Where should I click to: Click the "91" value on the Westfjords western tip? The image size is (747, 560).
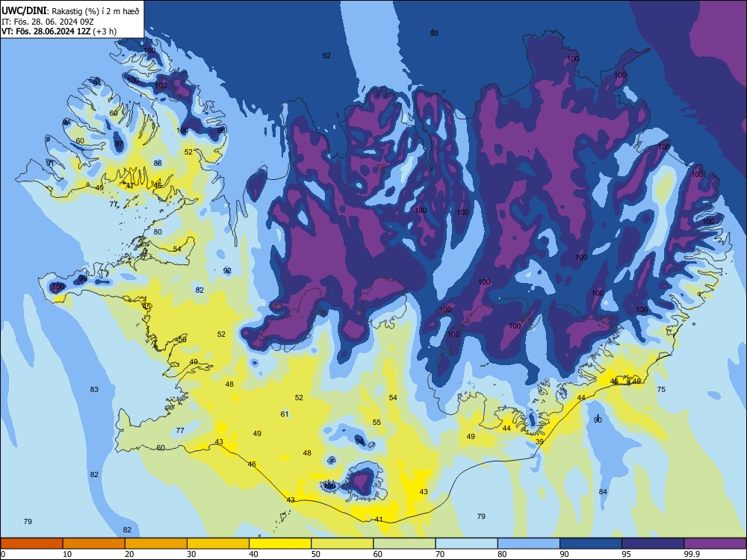click(50, 163)
